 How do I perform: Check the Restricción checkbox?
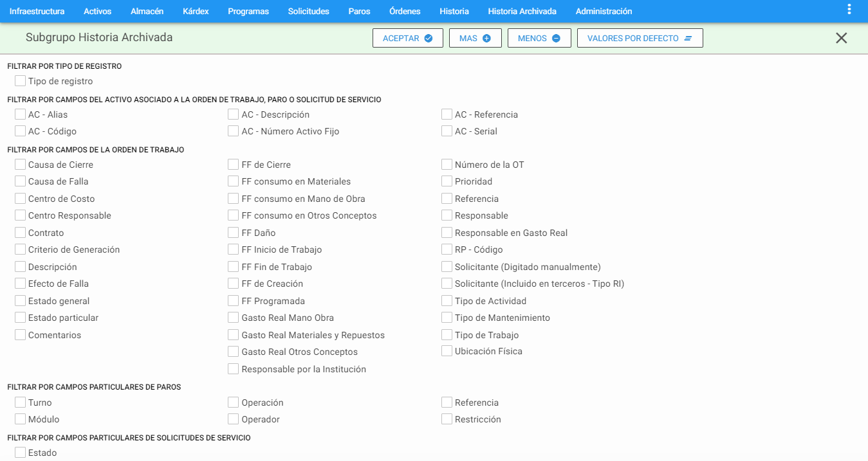pos(447,419)
